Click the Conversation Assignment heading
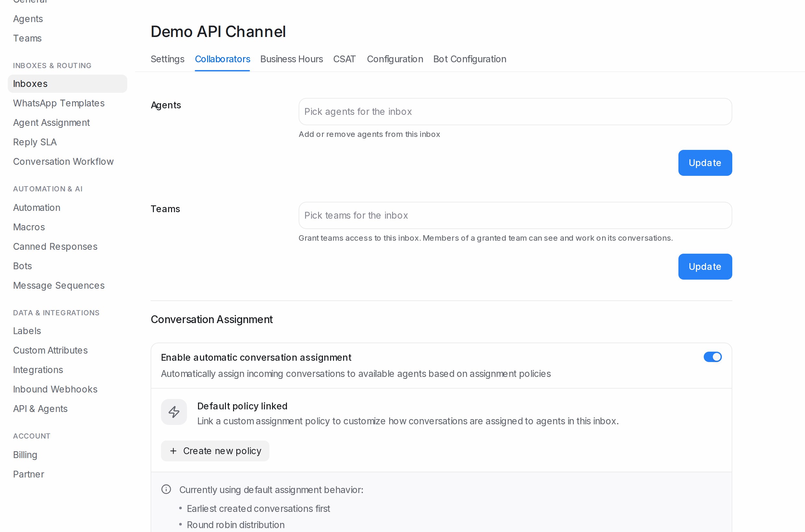 coord(212,319)
